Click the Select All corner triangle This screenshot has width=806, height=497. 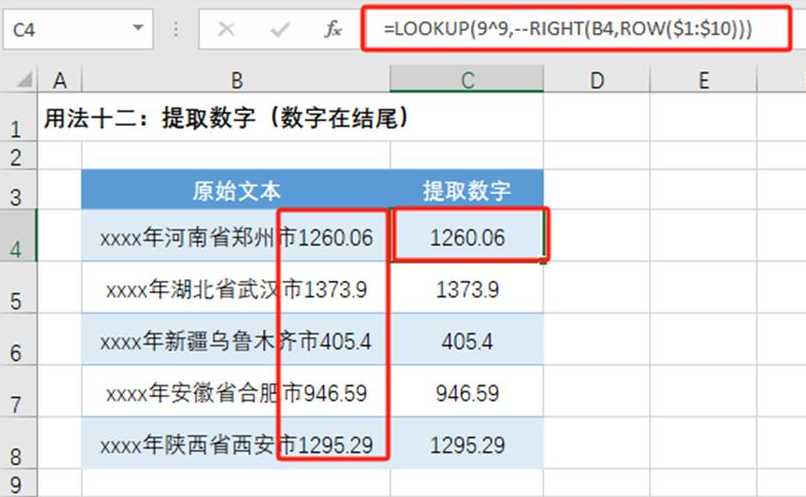coord(24,80)
